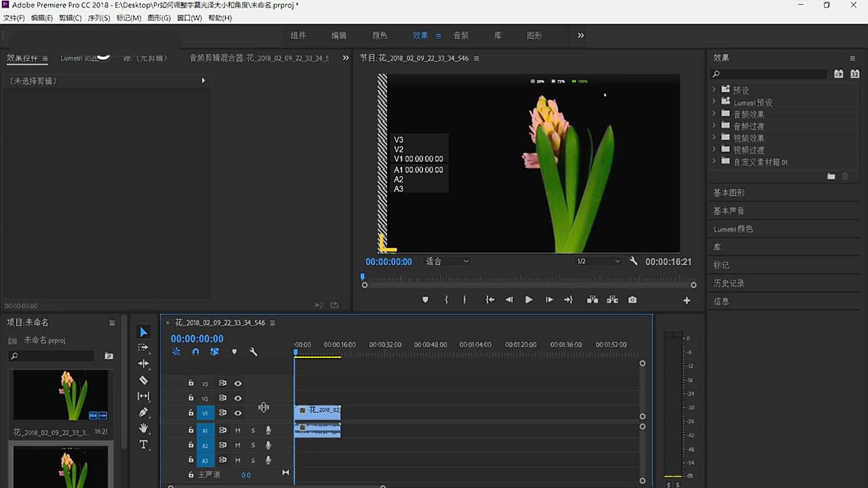Screen dimensions: 868x488
Task: Click the camera Export Frame icon
Action: tap(631, 300)
